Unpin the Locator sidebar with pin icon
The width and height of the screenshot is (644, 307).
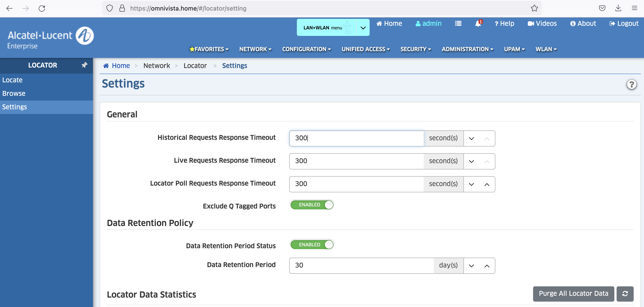pos(84,65)
